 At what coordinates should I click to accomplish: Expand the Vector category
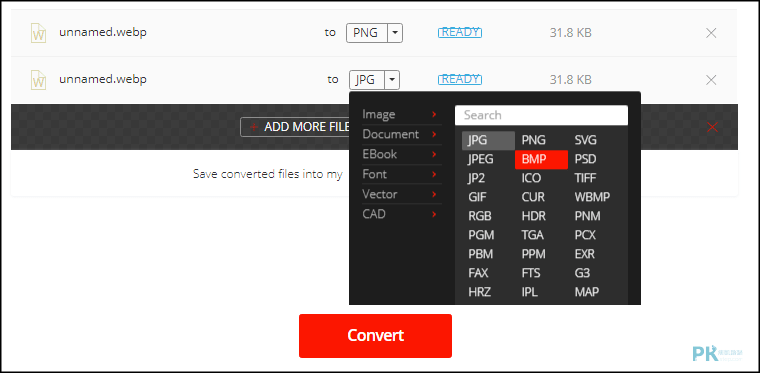click(x=401, y=194)
